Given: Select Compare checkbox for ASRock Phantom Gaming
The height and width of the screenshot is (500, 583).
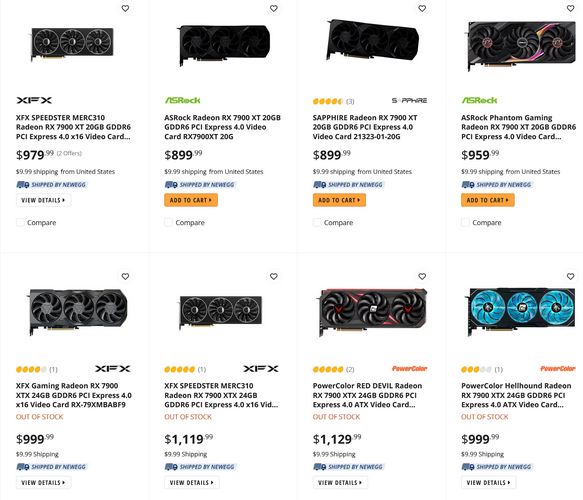Looking at the screenshot, I should point(465,222).
